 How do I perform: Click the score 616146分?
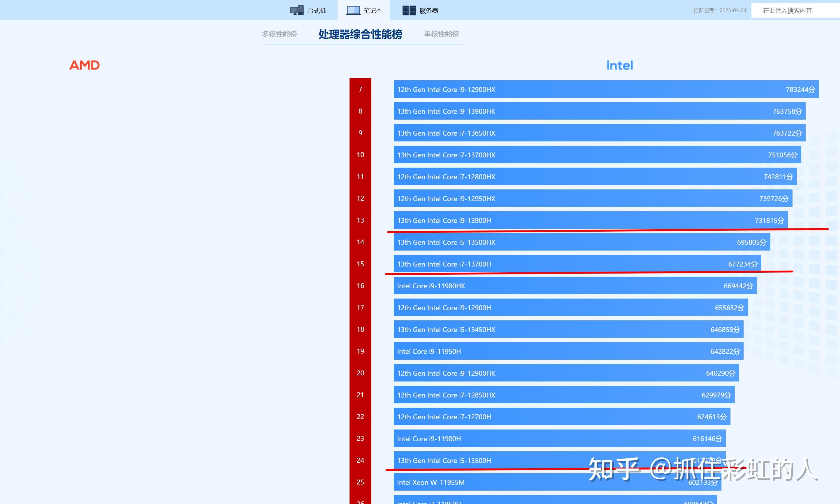tap(707, 439)
